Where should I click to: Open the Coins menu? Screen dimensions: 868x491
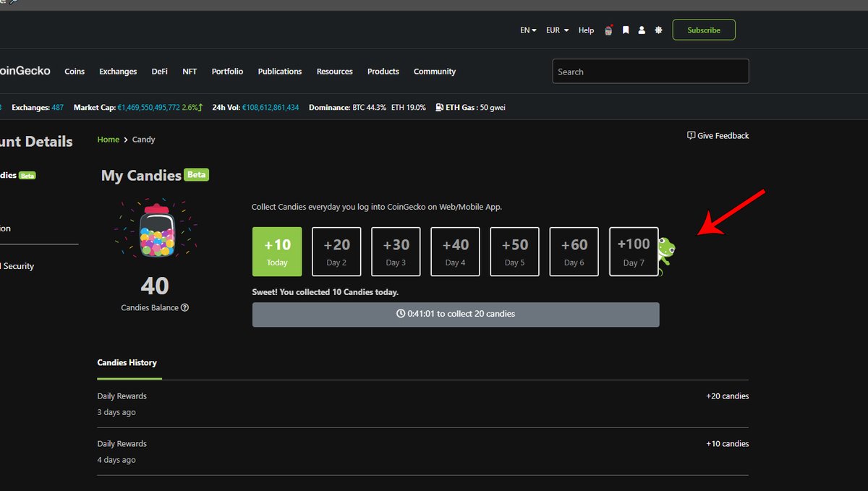tap(75, 72)
